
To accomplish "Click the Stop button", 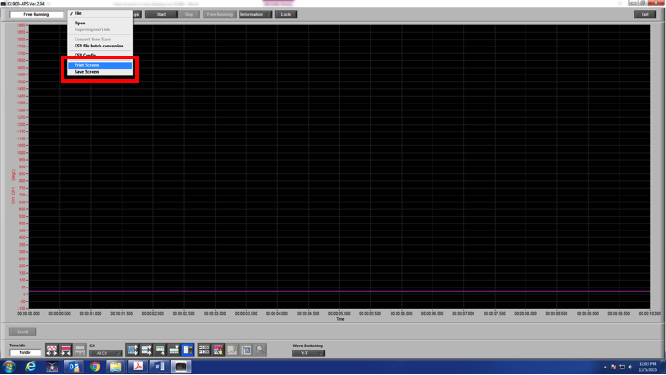I will coord(189,14).
